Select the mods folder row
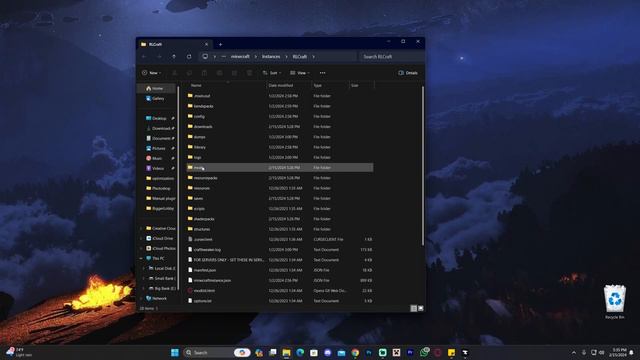 pos(280,167)
